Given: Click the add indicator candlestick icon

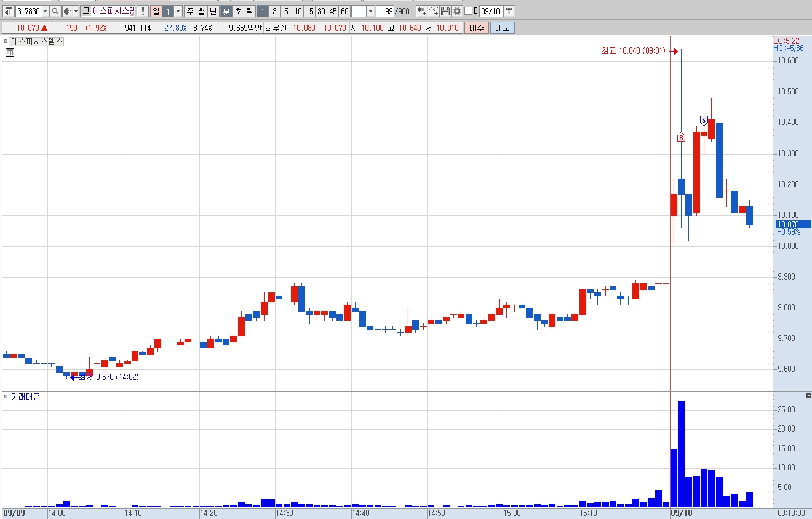Looking at the screenshot, I should (422, 11).
